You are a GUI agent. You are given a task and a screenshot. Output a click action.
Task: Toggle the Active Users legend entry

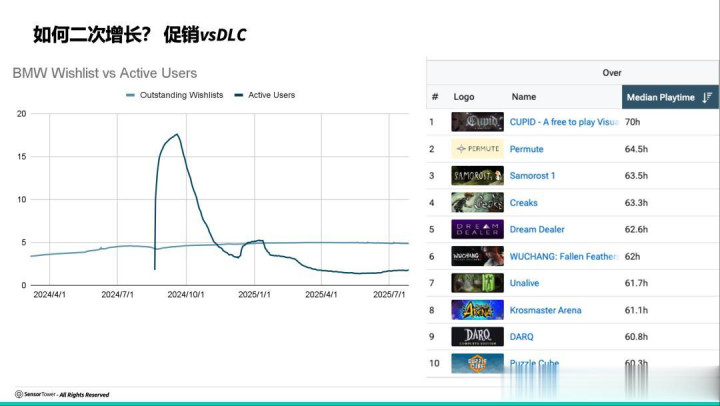point(265,95)
